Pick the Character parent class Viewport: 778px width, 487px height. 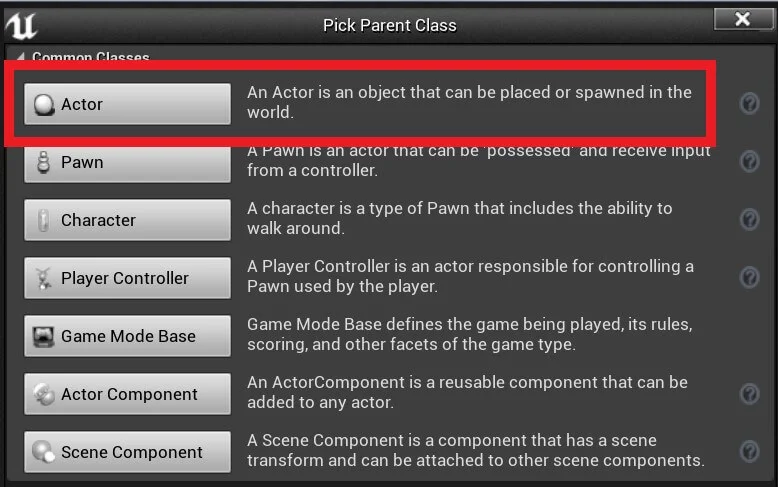(x=127, y=220)
